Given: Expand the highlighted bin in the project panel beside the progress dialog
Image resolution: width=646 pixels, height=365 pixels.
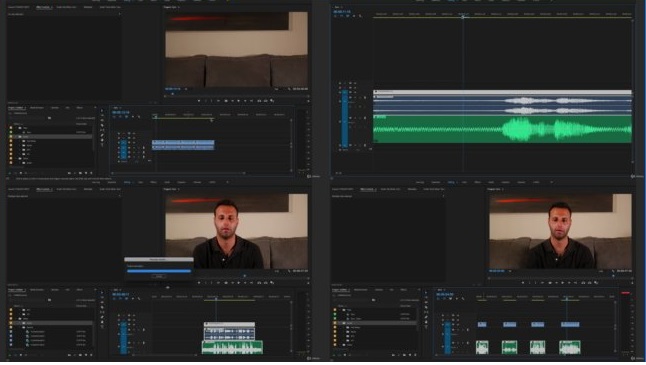Looking at the screenshot, I should click(x=19, y=323).
